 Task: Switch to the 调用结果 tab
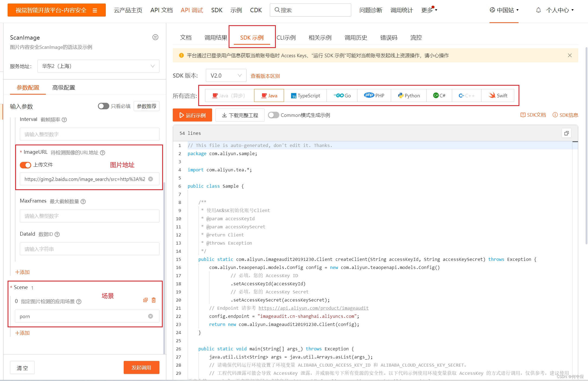[216, 37]
